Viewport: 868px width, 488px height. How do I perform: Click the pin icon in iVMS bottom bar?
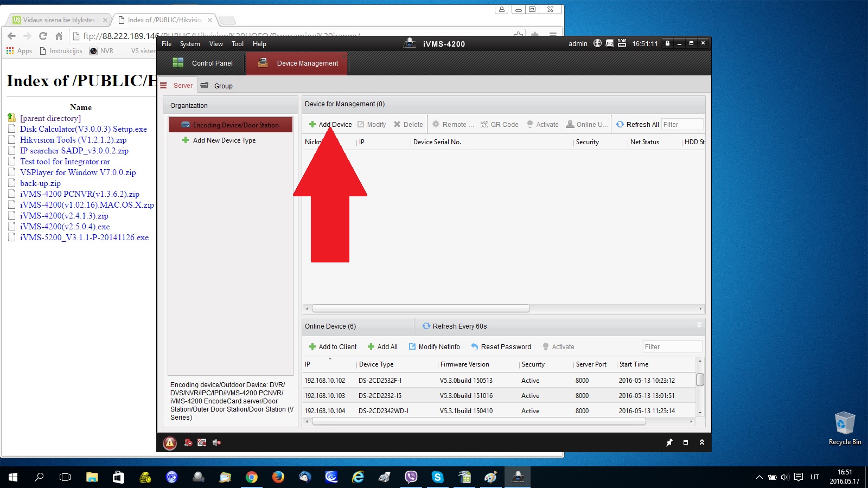(669, 442)
